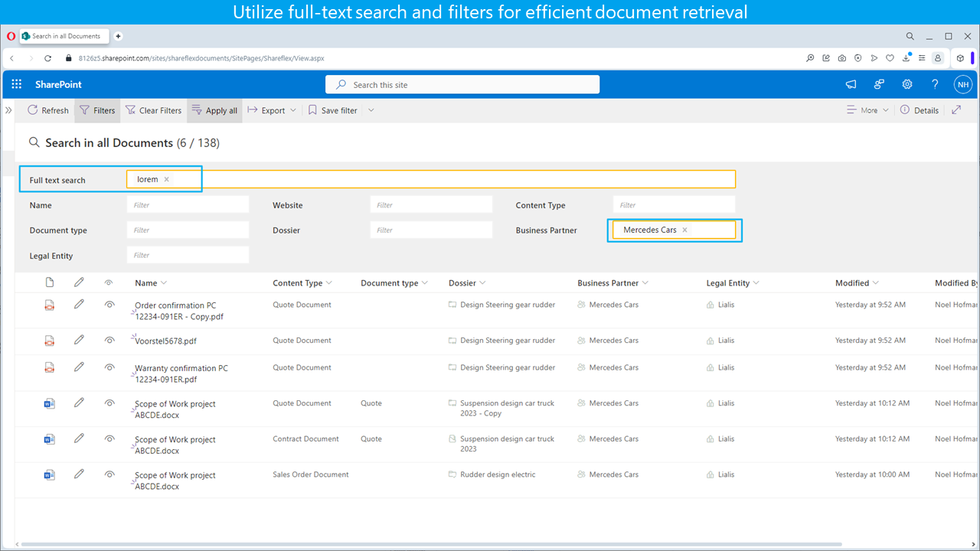Open new browser tab plus icon
Screen dimensions: 980x551
click(119, 36)
